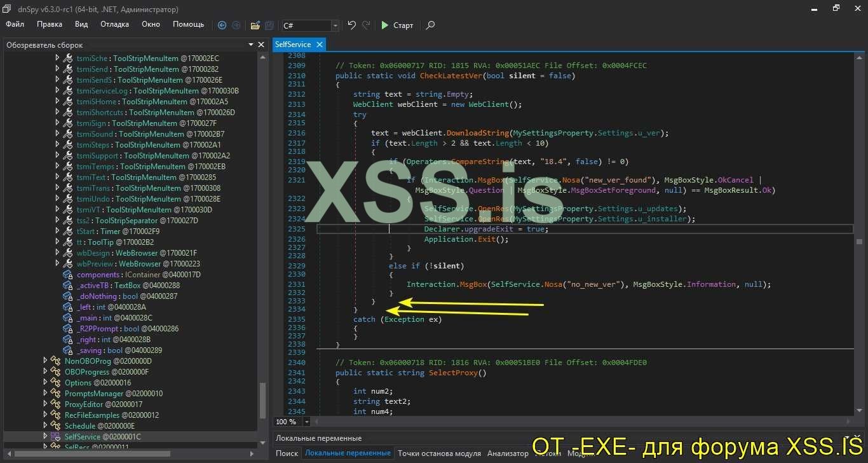
Task: Click the wrench icon beside tsmiUndo
Action: click(68, 199)
